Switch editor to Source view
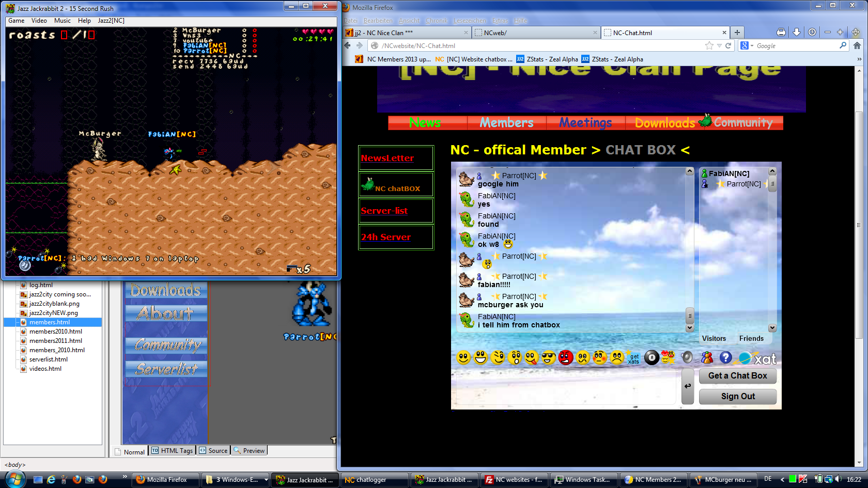The image size is (868, 488). click(x=213, y=450)
